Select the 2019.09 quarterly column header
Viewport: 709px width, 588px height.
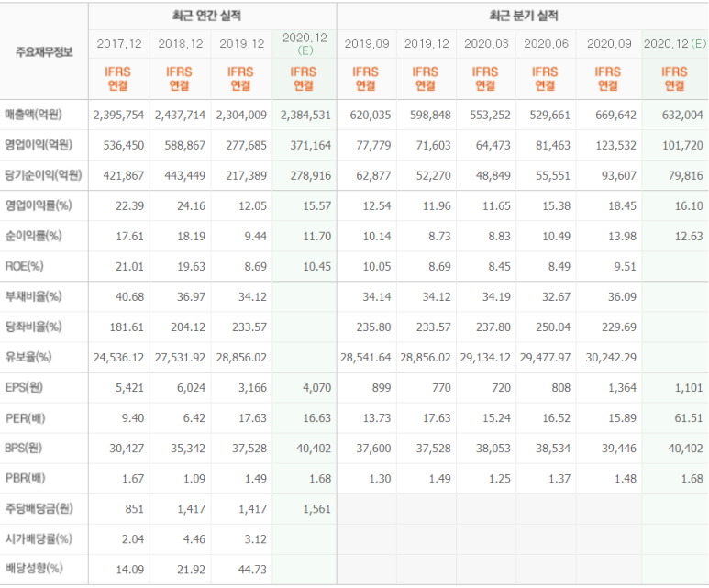point(367,44)
